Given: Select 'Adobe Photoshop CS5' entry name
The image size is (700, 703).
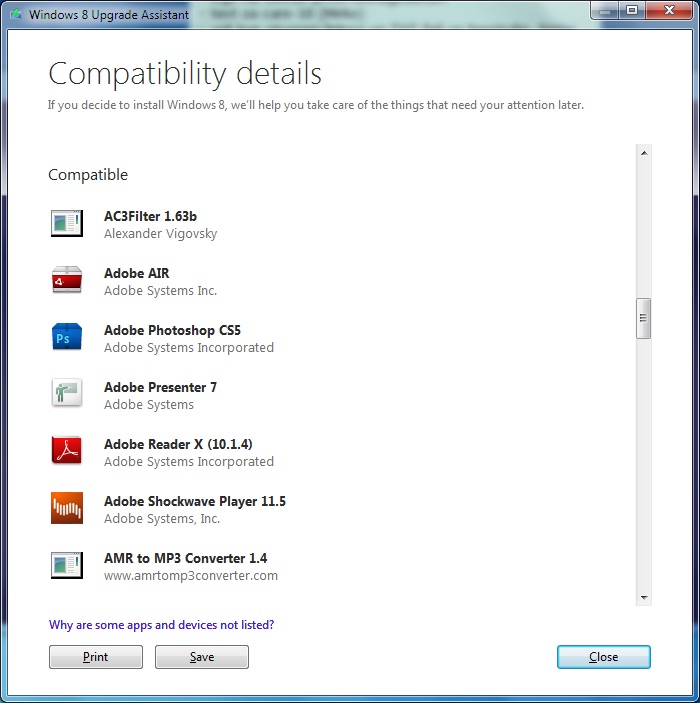Looking at the screenshot, I should [173, 330].
